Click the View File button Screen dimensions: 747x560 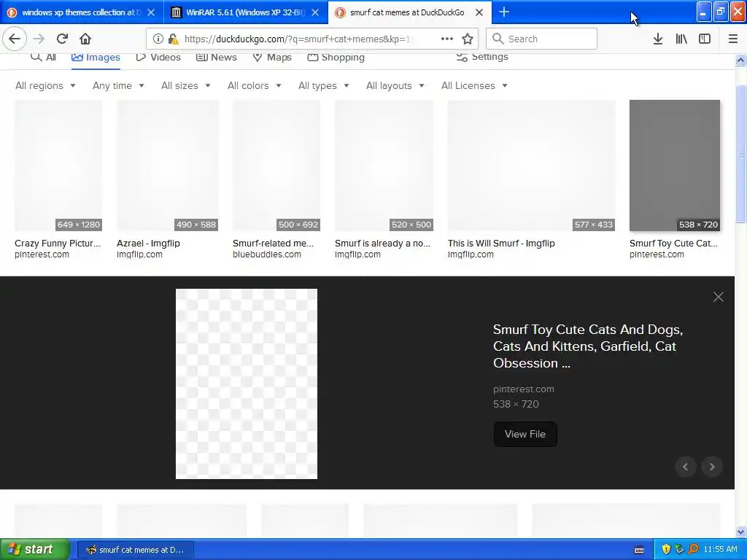point(525,434)
